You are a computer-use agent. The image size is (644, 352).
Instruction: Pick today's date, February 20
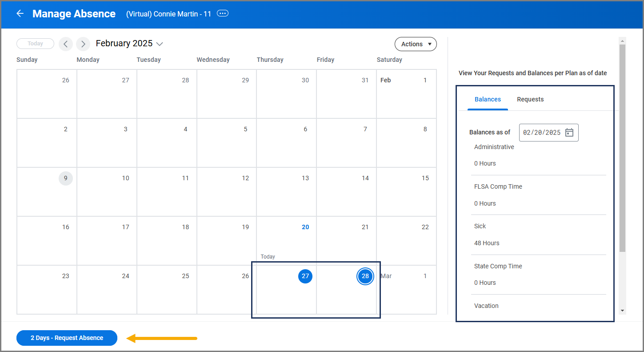(x=305, y=227)
